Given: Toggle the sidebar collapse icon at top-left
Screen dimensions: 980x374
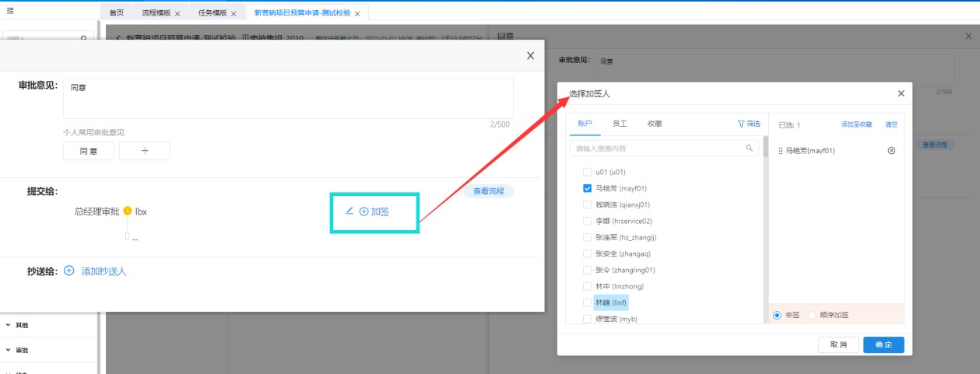Looking at the screenshot, I should tap(10, 10).
